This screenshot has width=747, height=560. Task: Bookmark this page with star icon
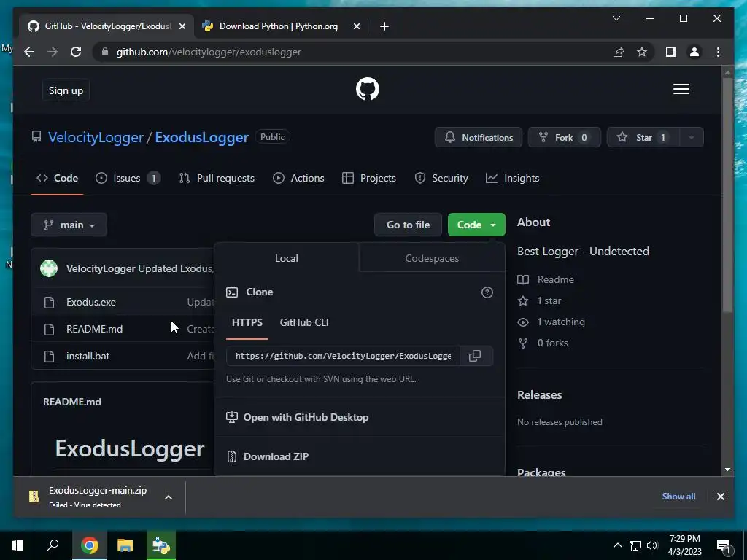(x=642, y=52)
